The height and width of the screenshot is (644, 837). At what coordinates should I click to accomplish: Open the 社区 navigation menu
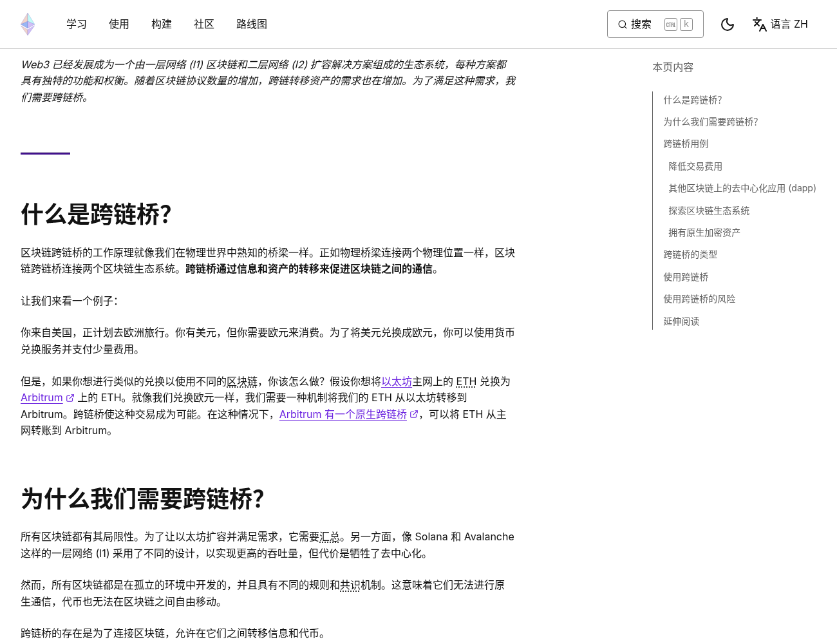[204, 24]
